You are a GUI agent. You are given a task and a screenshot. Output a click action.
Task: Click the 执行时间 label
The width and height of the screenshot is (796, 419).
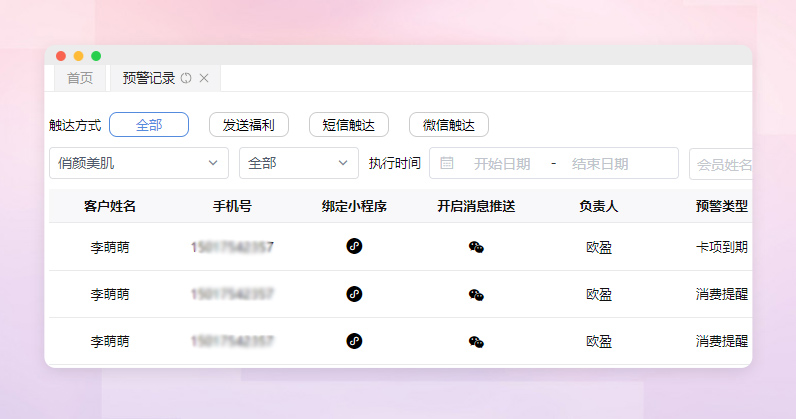[394, 163]
